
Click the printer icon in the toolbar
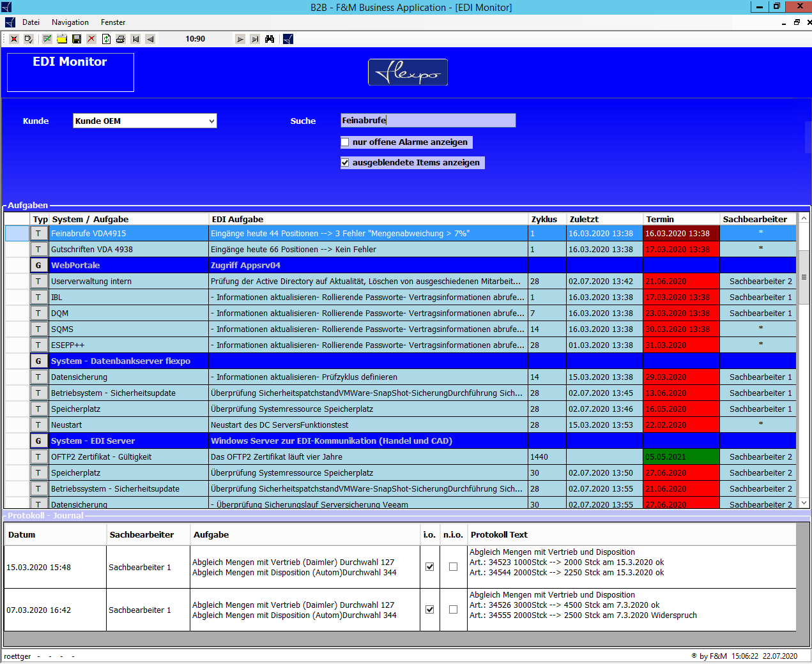pos(121,39)
